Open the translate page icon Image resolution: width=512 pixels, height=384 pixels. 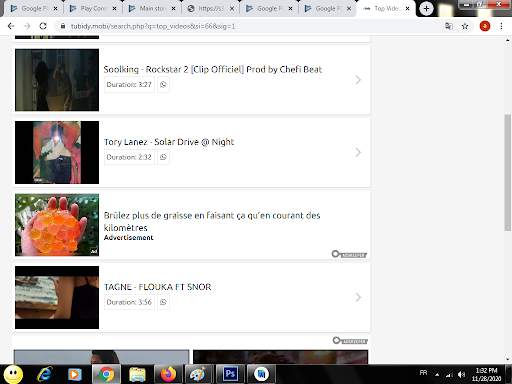pyautogui.click(x=449, y=26)
